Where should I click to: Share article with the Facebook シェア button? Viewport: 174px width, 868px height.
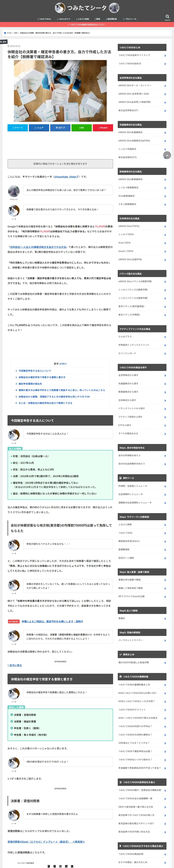pyautogui.click(x=39, y=128)
